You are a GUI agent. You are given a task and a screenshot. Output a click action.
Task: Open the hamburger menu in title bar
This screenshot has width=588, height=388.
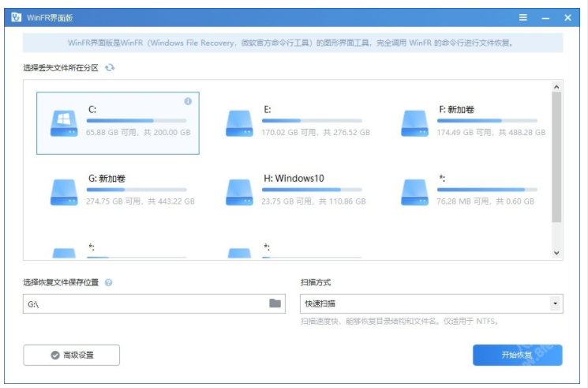point(523,17)
